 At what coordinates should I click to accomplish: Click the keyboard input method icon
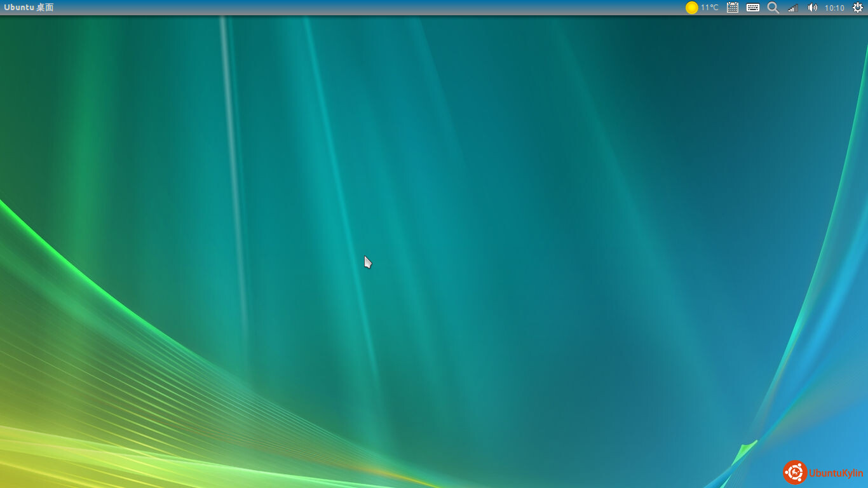[753, 8]
